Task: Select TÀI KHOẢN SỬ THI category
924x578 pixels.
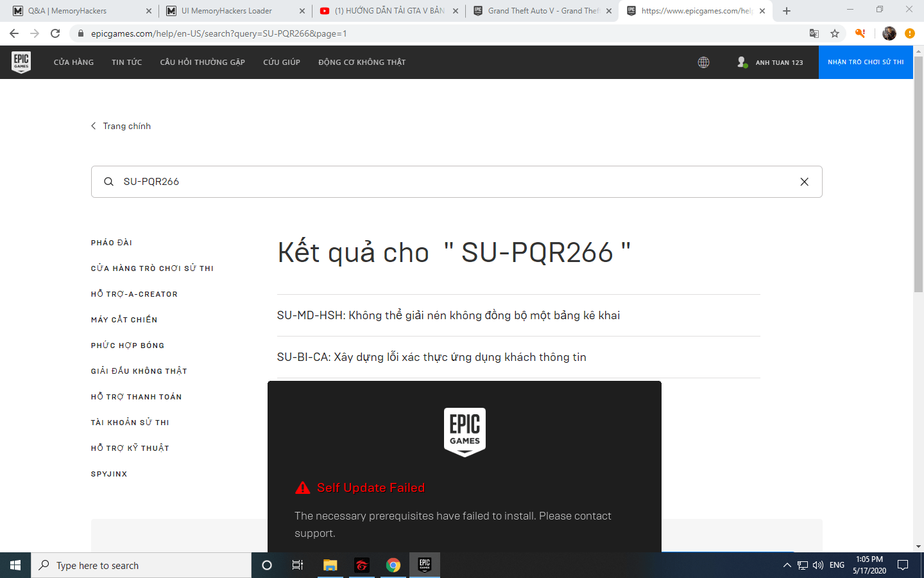Action: 130,423
